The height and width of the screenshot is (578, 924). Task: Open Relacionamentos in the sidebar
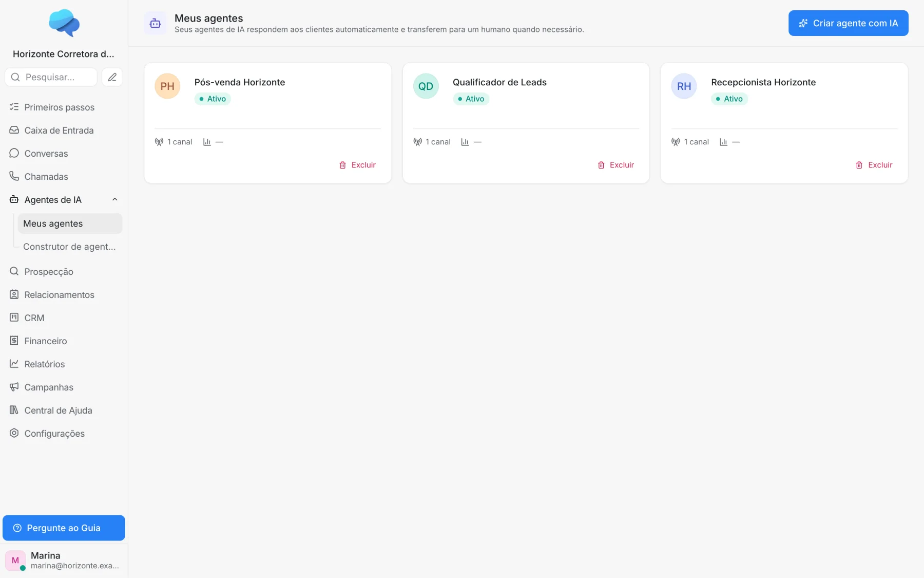64,294
